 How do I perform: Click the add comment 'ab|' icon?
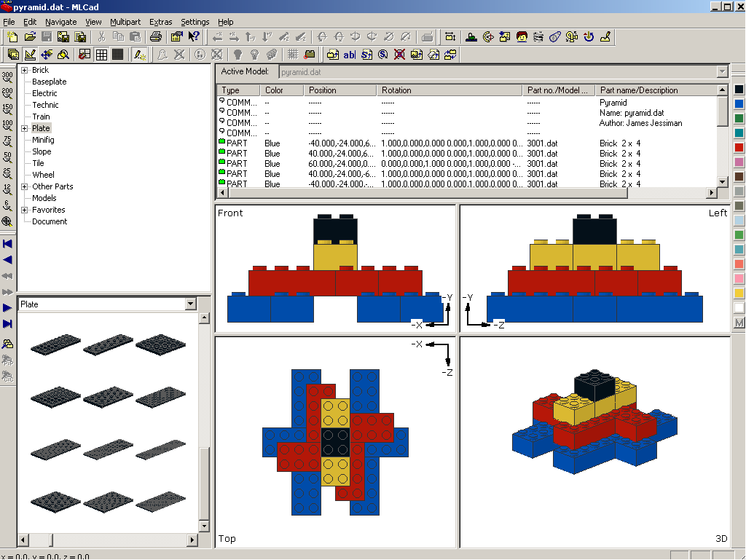[350, 54]
